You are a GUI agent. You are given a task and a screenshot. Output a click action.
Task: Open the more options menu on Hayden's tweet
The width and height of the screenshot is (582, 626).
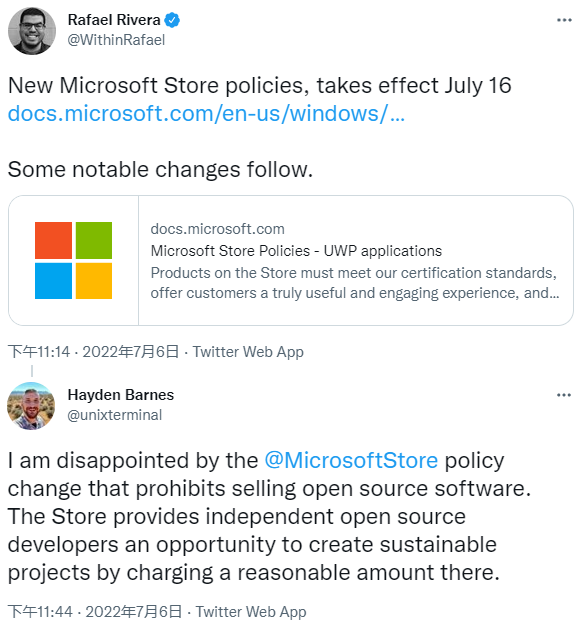[x=564, y=395]
